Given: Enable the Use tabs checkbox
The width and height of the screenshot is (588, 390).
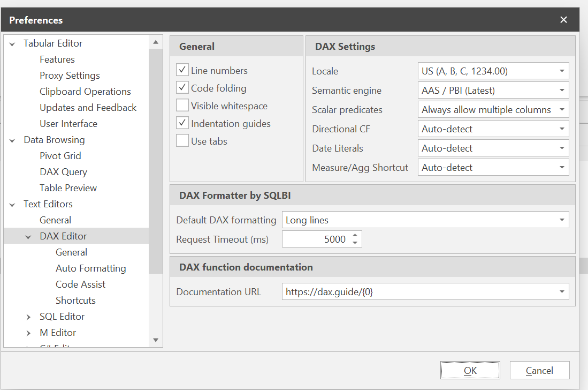Looking at the screenshot, I should (182, 141).
